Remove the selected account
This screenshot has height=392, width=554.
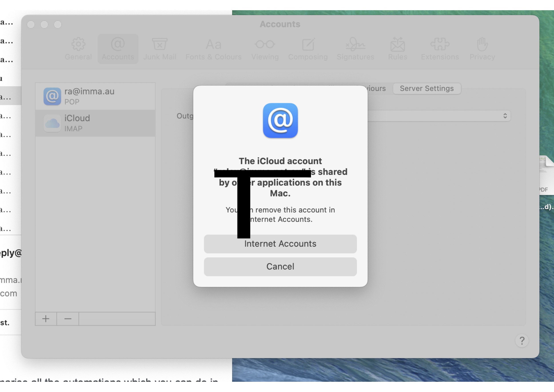pyautogui.click(x=68, y=319)
